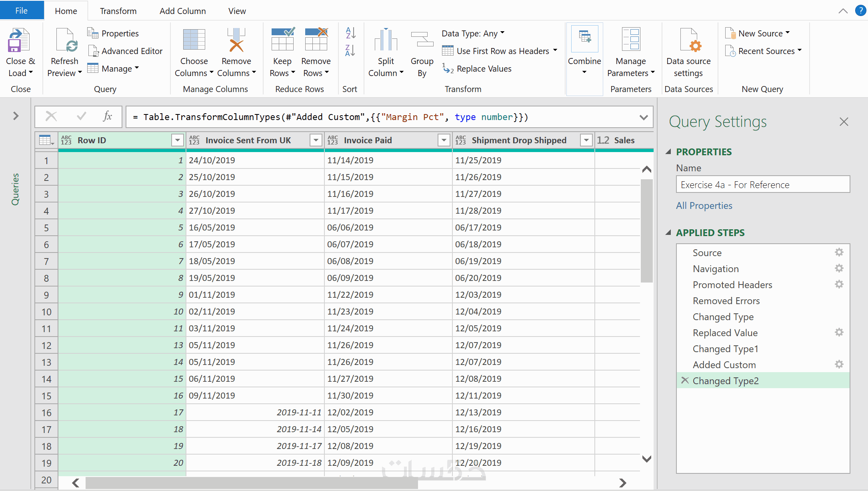Open the All Properties link

click(x=704, y=206)
